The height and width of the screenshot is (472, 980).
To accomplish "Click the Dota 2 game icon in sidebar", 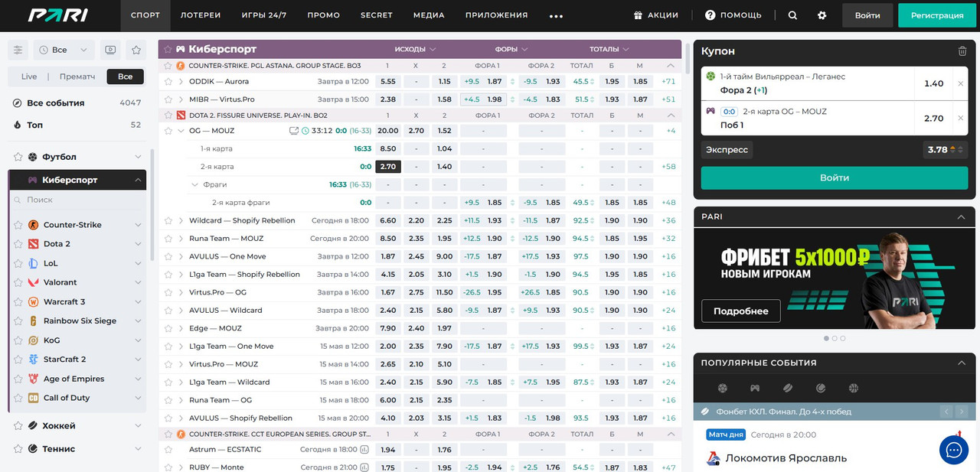I will pos(33,244).
